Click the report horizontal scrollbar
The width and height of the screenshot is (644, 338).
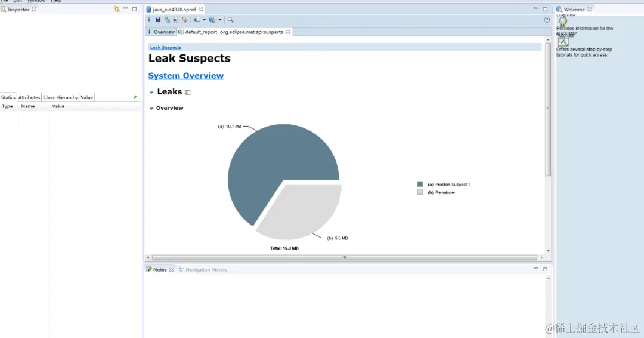pyautogui.click(x=344, y=258)
